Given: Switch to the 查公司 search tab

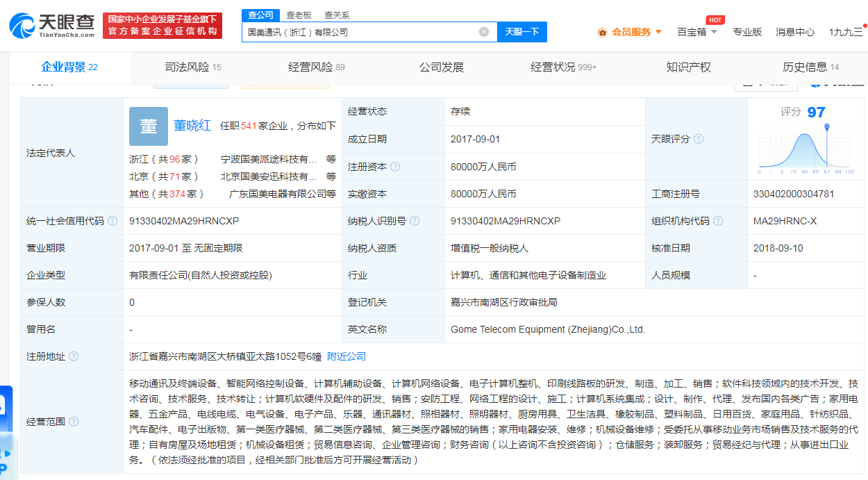Looking at the screenshot, I should [x=261, y=15].
